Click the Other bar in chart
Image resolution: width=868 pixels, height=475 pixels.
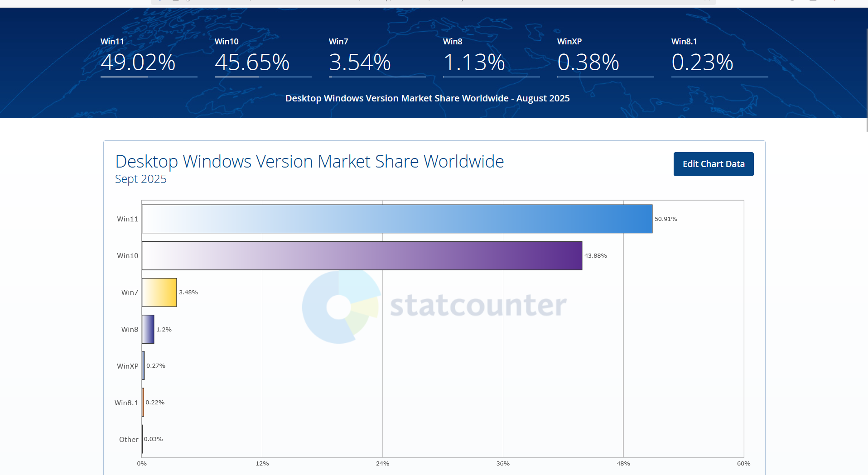pos(142,439)
